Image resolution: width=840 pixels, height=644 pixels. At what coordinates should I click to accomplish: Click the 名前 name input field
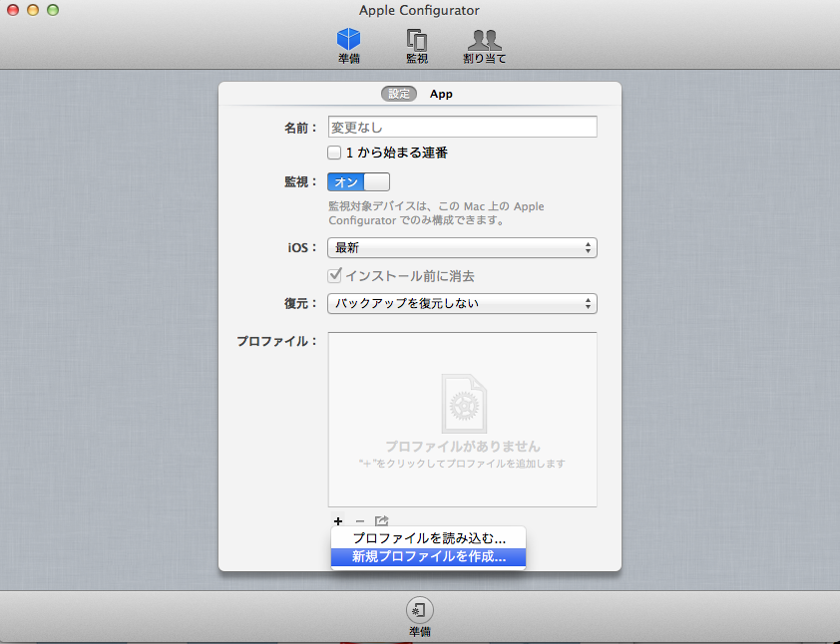point(462,127)
